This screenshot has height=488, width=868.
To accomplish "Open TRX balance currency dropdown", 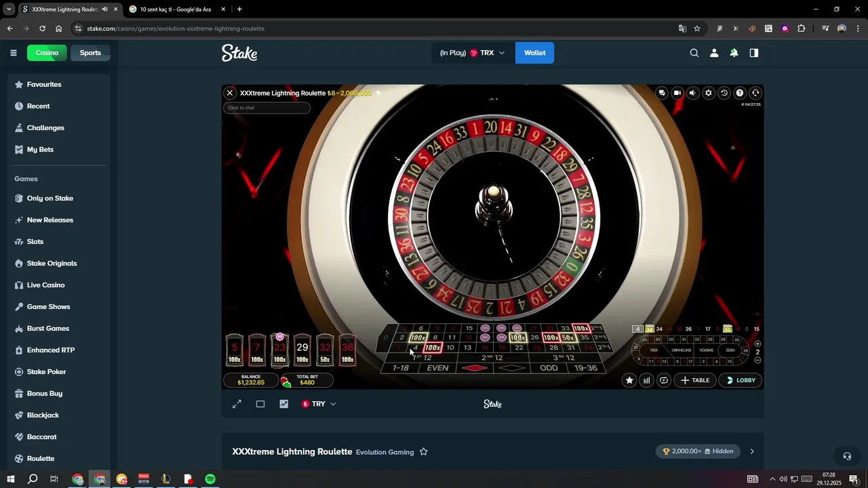I will click(472, 53).
